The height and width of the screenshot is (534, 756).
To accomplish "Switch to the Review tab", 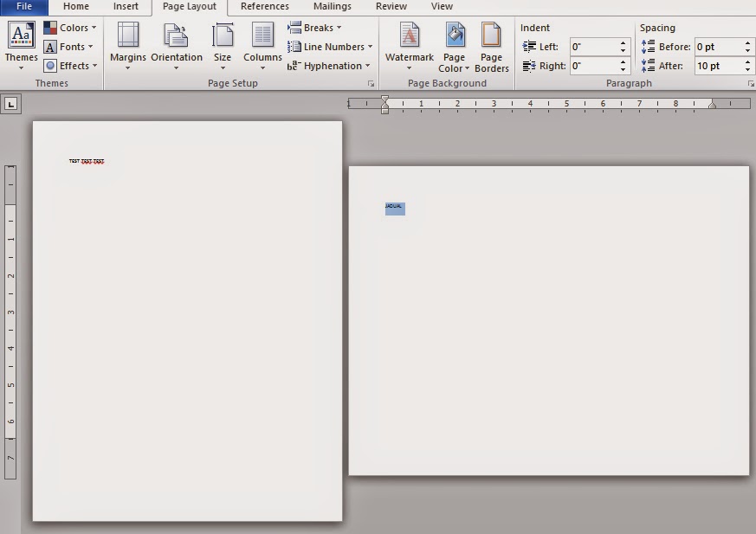I will (391, 6).
